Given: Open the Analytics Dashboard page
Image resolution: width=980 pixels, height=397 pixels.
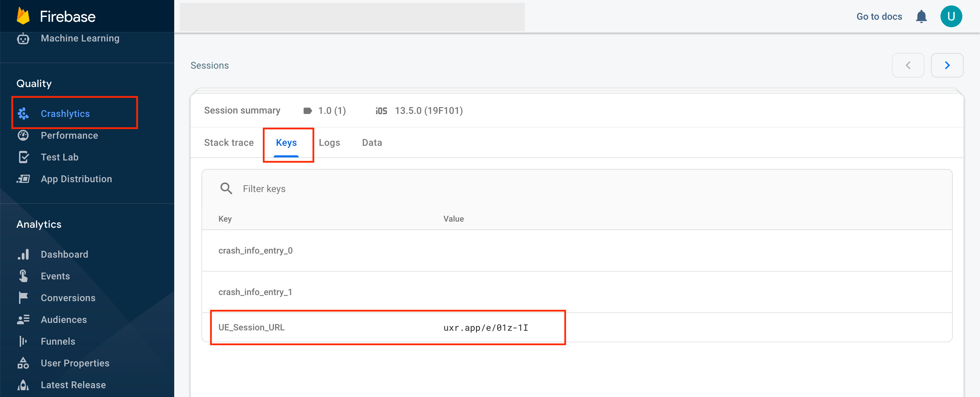Looking at the screenshot, I should 64,254.
